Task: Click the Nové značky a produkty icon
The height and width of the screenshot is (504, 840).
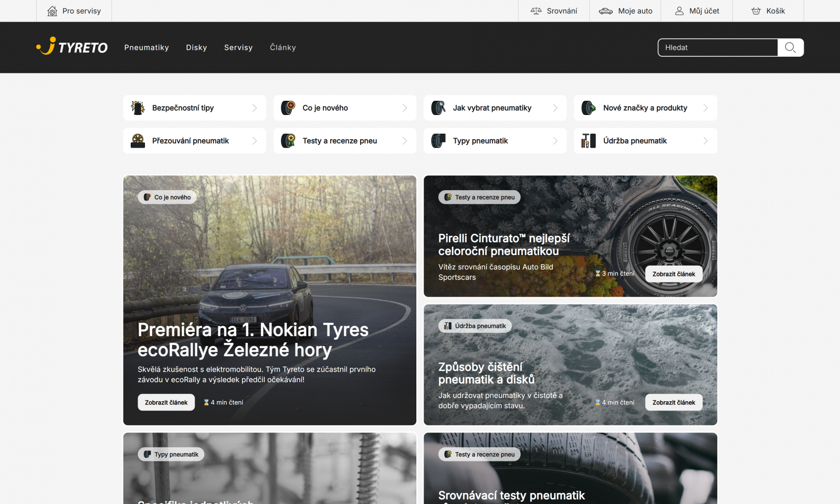Action: point(589,108)
